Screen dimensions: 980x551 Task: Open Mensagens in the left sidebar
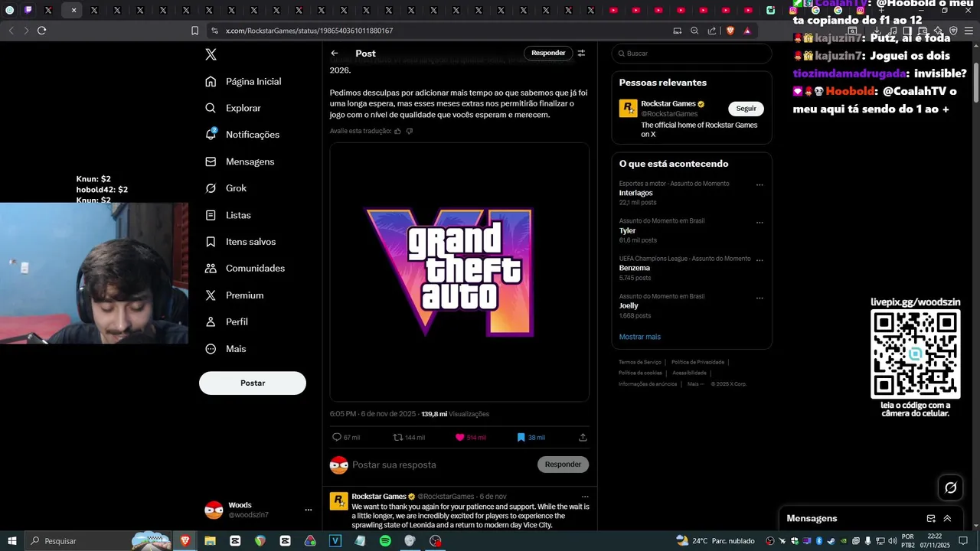(240, 161)
